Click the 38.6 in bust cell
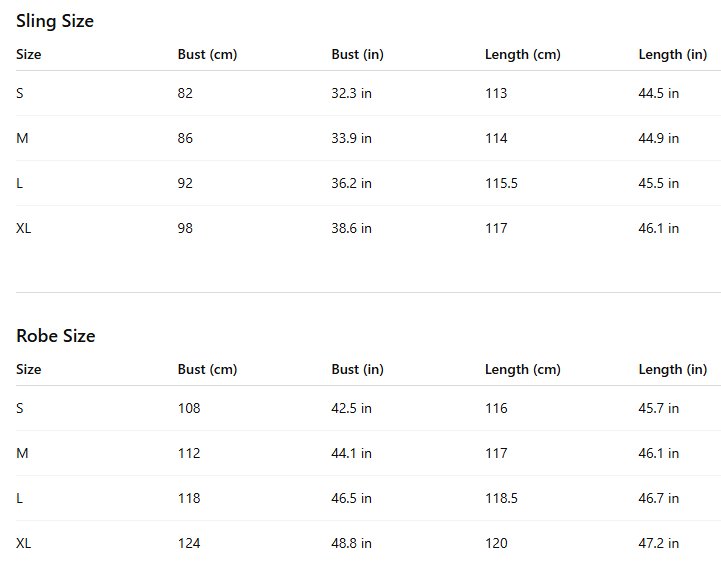The image size is (721, 580). 351,228
